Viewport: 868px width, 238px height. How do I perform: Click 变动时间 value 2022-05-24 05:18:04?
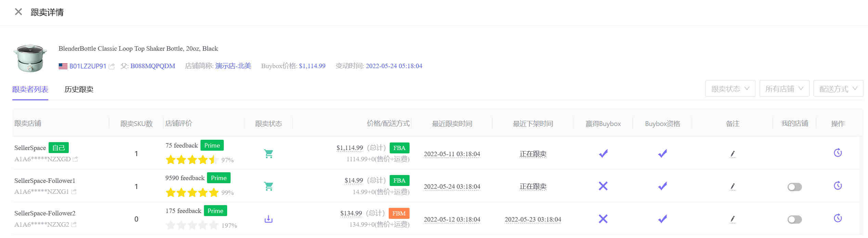coord(394,66)
